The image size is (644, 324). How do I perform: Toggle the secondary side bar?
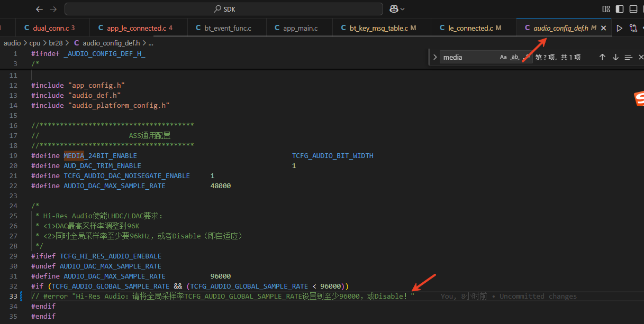pyautogui.click(x=643, y=9)
